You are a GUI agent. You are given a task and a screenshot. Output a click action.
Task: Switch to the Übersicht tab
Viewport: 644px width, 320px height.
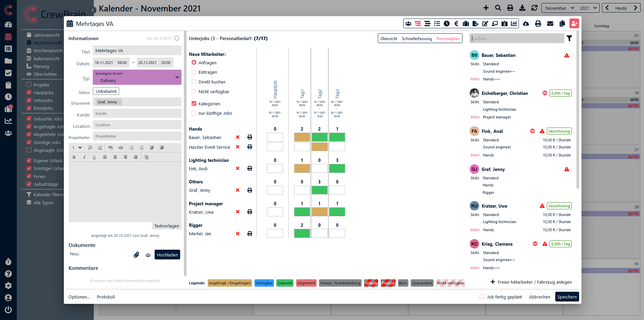click(x=389, y=39)
